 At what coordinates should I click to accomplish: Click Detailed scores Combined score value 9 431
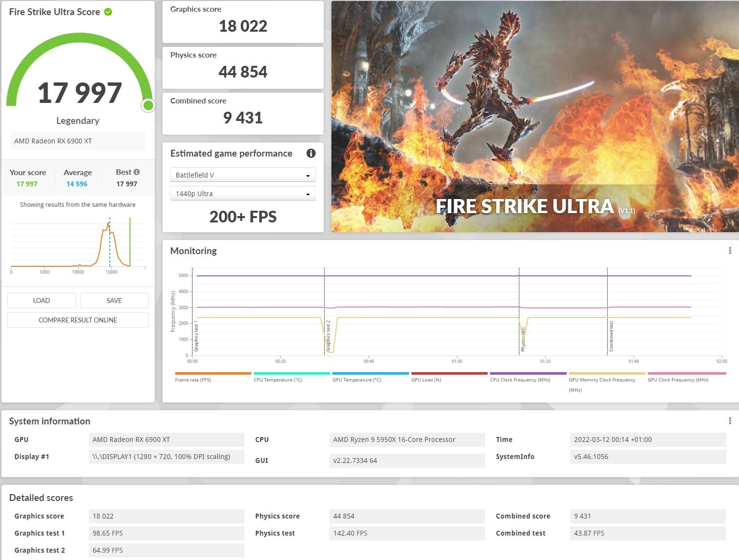click(648, 516)
